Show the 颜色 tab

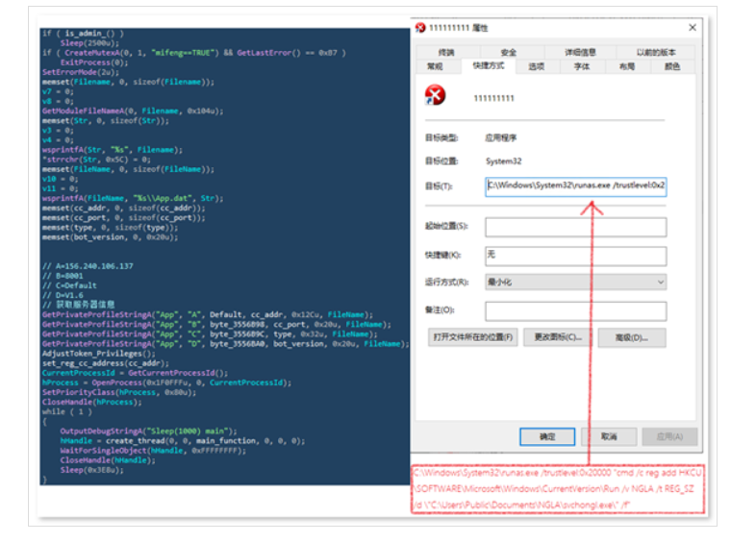click(672, 66)
